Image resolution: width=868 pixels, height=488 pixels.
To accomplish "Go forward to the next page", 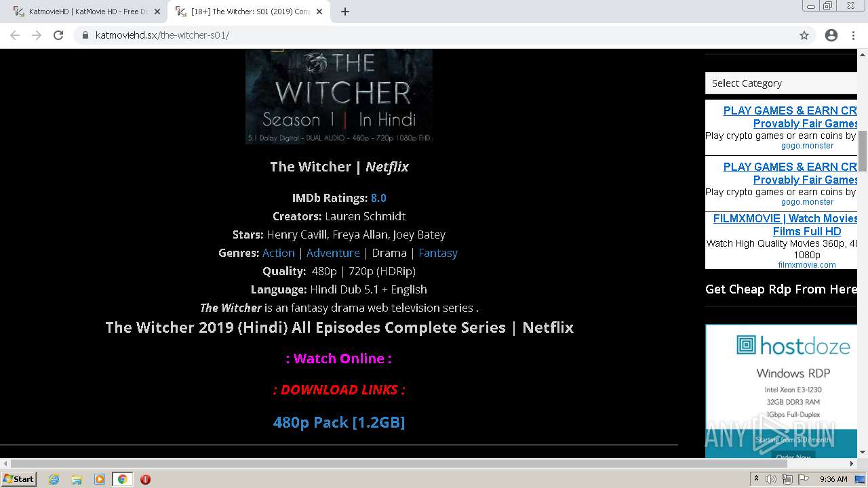I will pos(37,35).
